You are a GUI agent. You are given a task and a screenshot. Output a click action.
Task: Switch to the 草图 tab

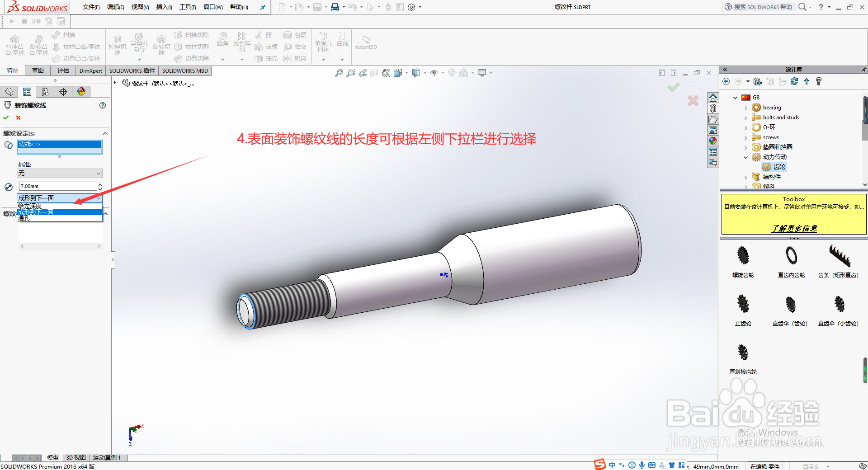[x=38, y=70]
